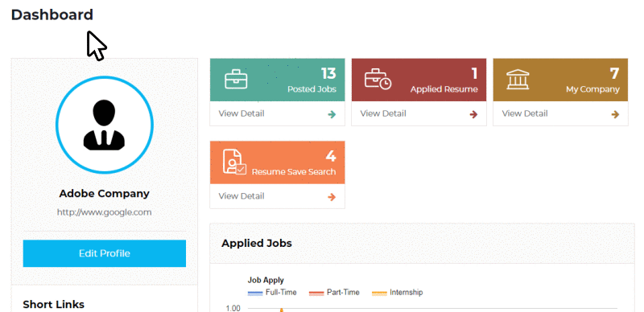Open View Detail for Posted Jobs

tap(242, 113)
